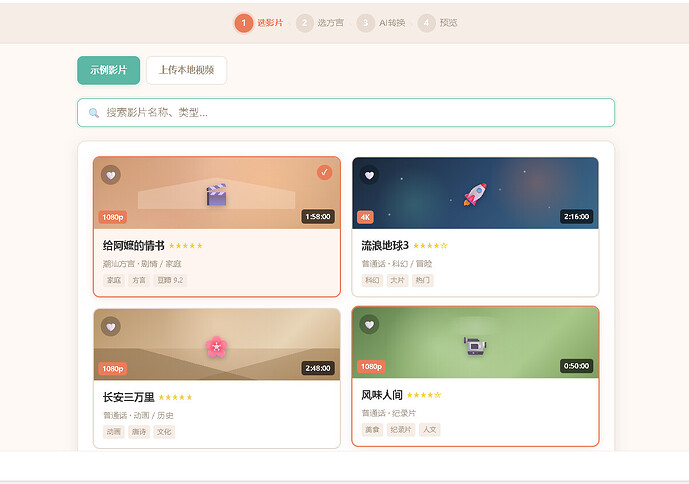Click star rating of 流浪地球3
This screenshot has width=689, height=484.
point(430,246)
